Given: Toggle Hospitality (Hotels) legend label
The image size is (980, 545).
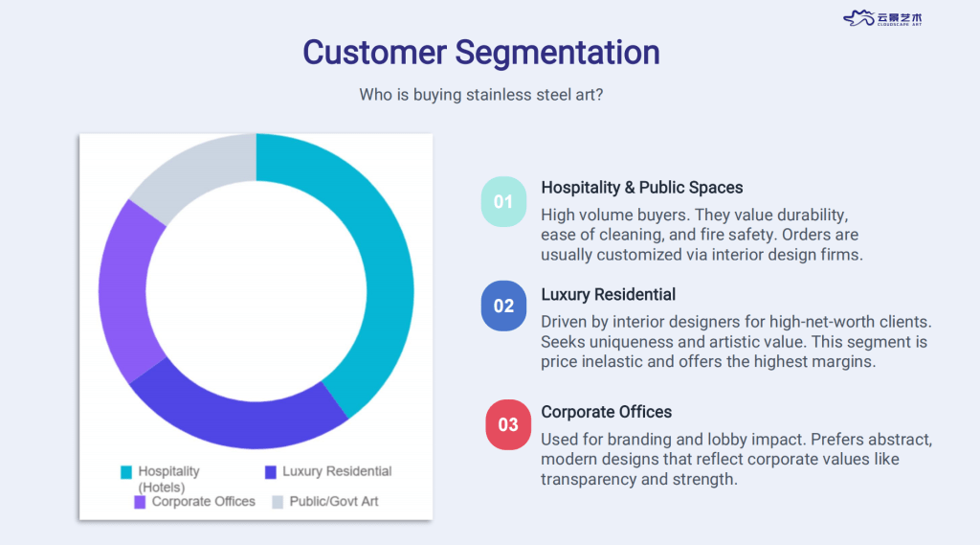Looking at the screenshot, I should pos(168,479).
